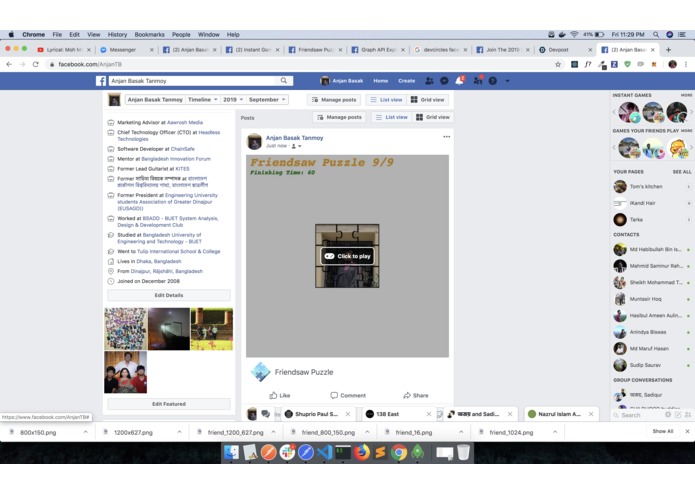This screenshot has height=494, width=695.
Task: Open the Timeline dropdown
Action: pos(203,100)
